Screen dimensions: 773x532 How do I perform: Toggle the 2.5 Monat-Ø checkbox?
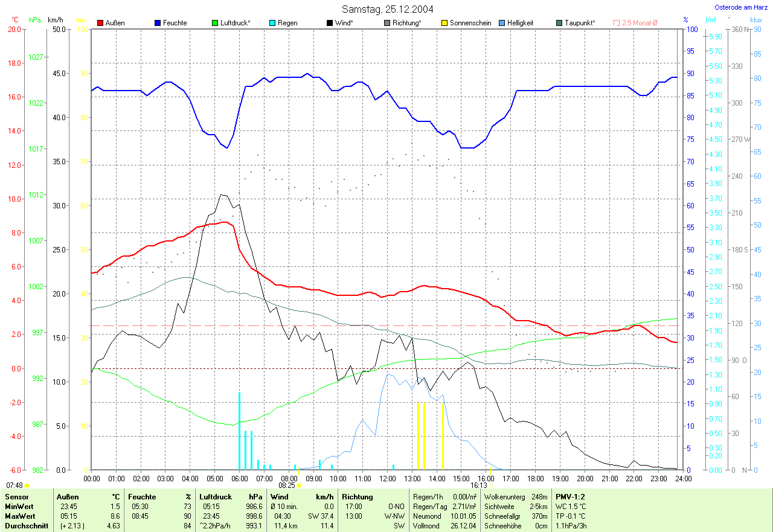pyautogui.click(x=617, y=23)
